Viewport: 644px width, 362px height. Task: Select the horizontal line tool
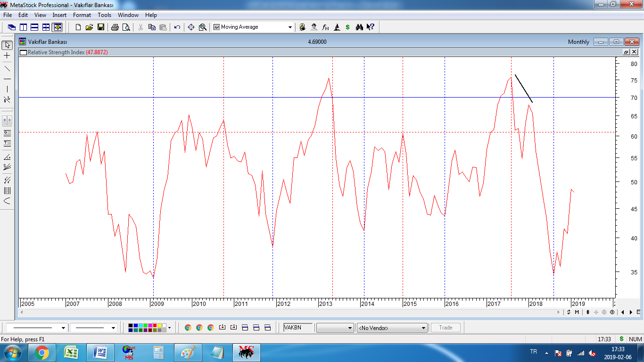pyautogui.click(x=7, y=79)
